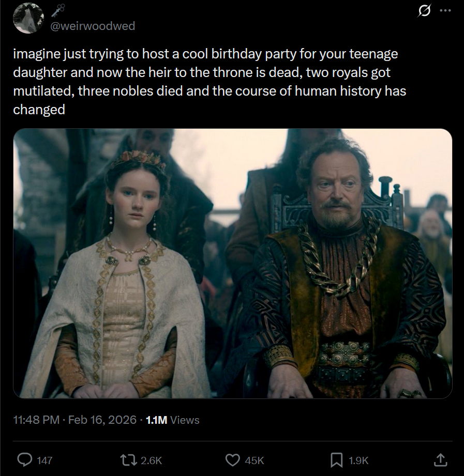This screenshot has width=464, height=476.
Task: Click the reply speech bubble icon
Action: 25,459
